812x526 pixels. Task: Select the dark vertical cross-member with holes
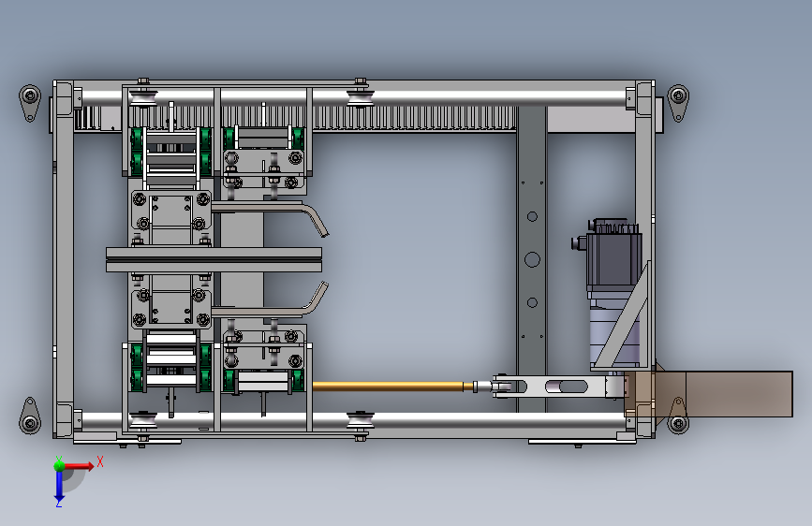(x=532, y=259)
